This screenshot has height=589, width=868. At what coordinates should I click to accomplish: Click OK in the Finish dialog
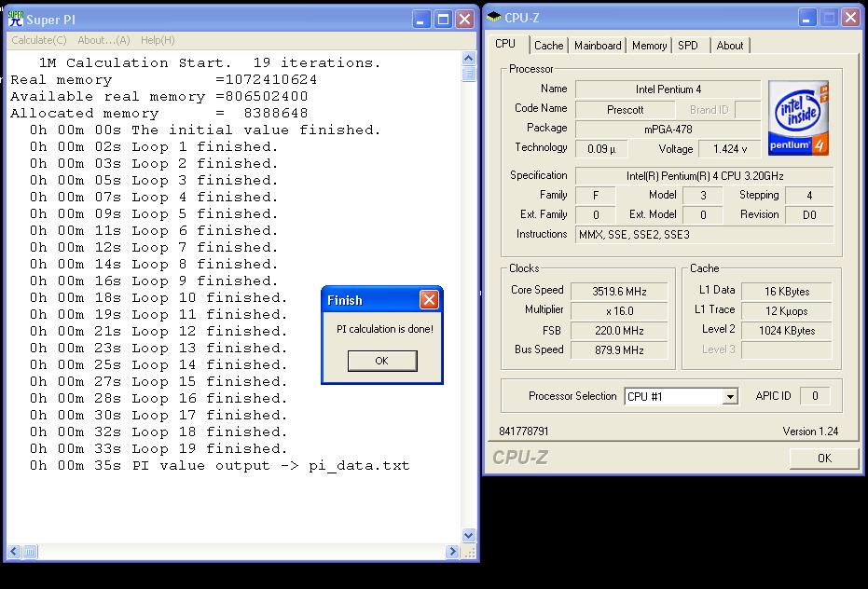[382, 361]
